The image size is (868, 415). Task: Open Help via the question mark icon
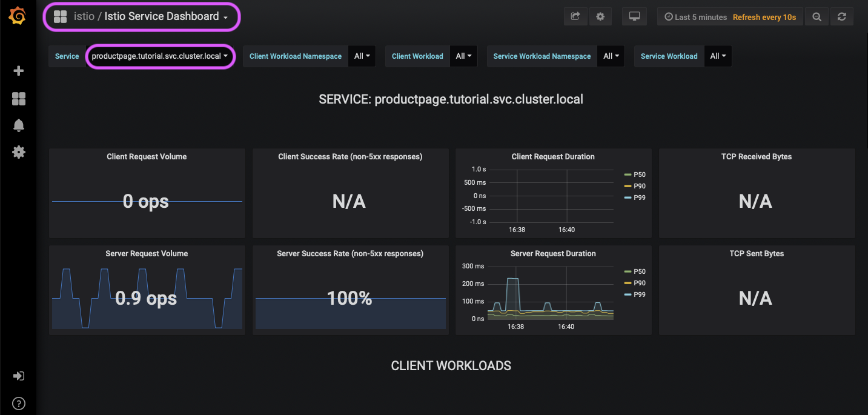coord(18,403)
